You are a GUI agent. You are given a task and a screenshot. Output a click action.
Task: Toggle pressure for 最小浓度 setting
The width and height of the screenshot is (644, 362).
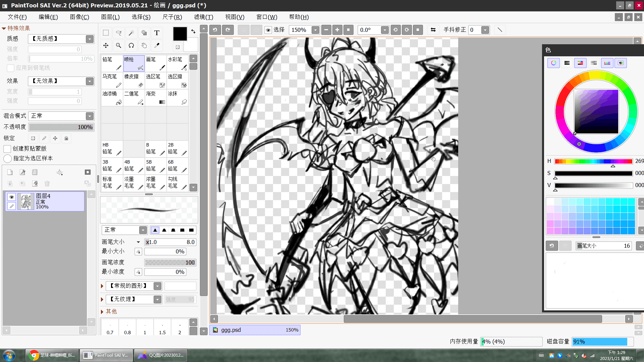(x=138, y=272)
